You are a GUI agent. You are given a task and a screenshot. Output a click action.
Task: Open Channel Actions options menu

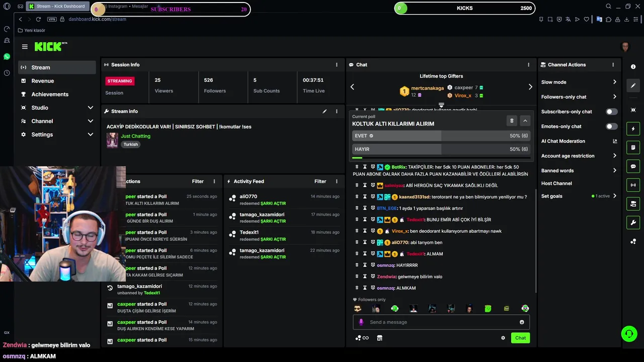[613, 65]
